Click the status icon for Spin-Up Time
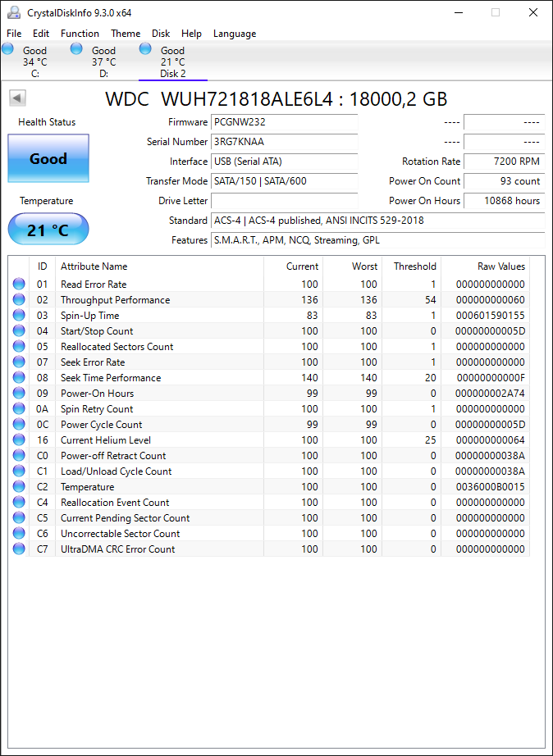Viewport: 553px width, 756px height. pos(19,316)
